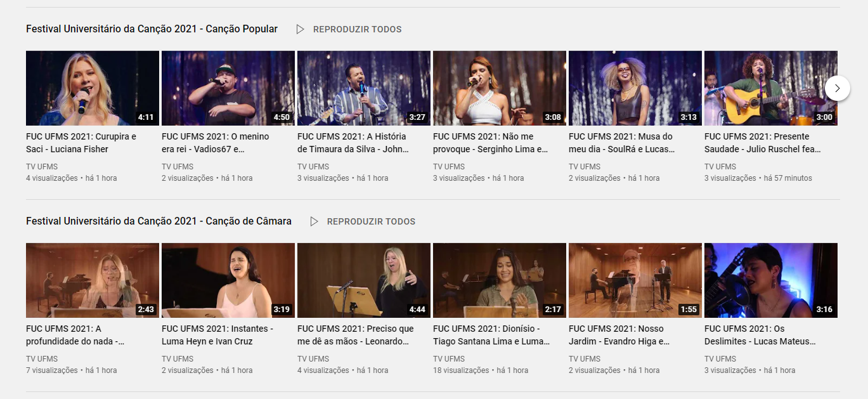Select Instantes - Luma Heyn video title
Screen dimensions: 868x399
[x=217, y=335]
